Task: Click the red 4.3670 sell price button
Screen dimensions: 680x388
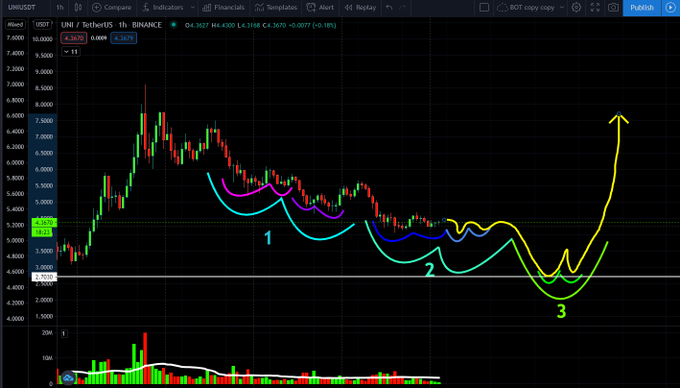Action: (74, 38)
